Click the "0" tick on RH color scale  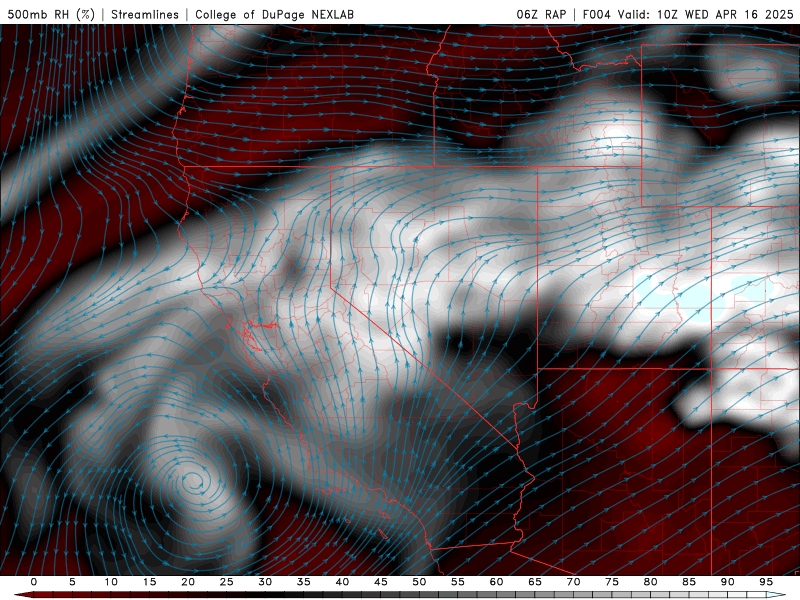tap(34, 582)
